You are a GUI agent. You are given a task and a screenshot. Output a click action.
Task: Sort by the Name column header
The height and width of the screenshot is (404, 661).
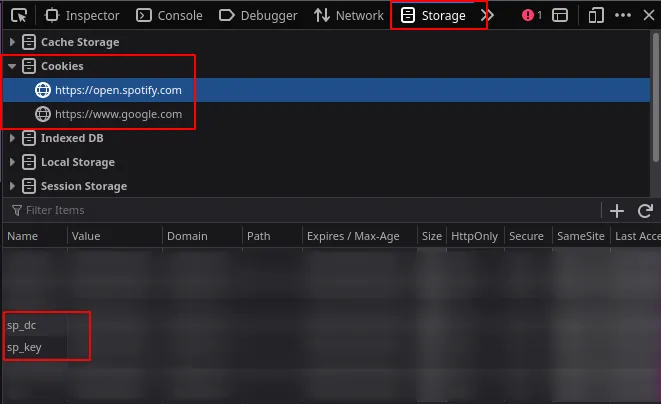click(35, 236)
